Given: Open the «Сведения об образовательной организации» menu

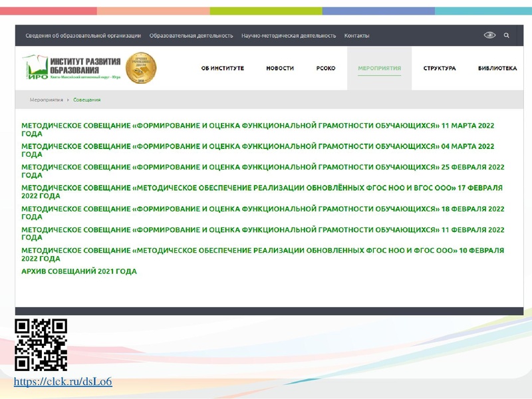Looking at the screenshot, I should point(83,36).
